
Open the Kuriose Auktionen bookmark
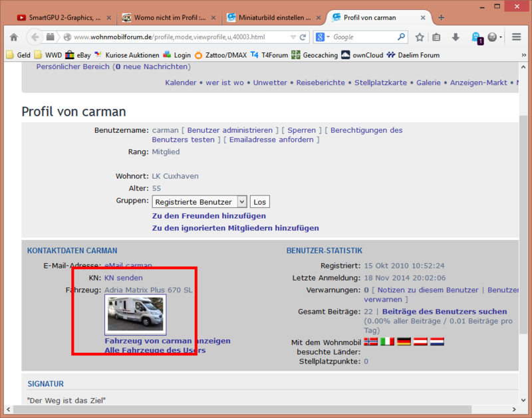(x=127, y=55)
